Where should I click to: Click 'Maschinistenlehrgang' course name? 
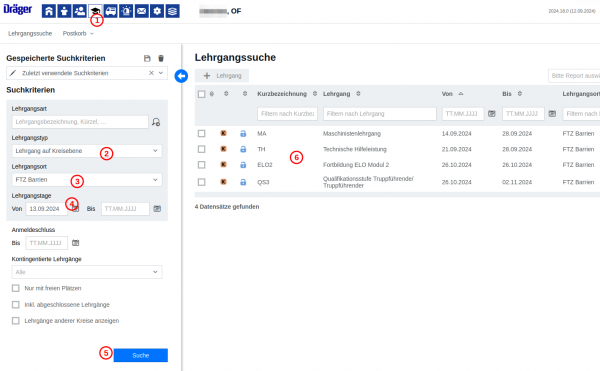pyautogui.click(x=352, y=133)
